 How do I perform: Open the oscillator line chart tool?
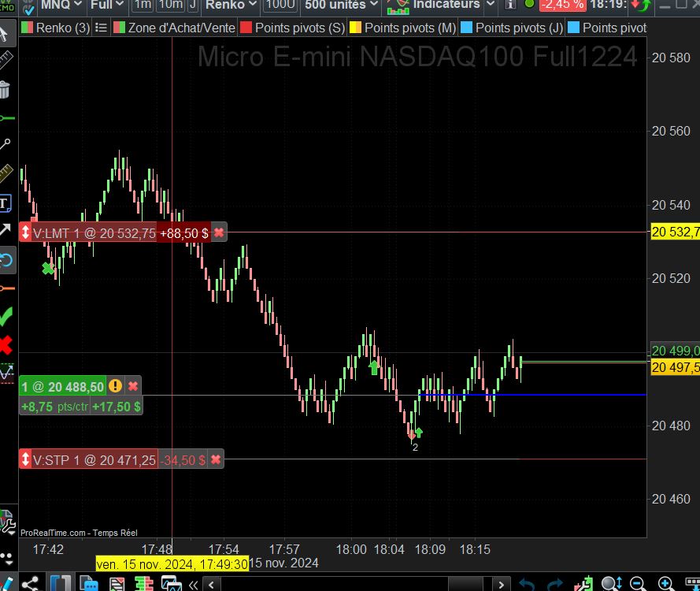(x=7, y=373)
